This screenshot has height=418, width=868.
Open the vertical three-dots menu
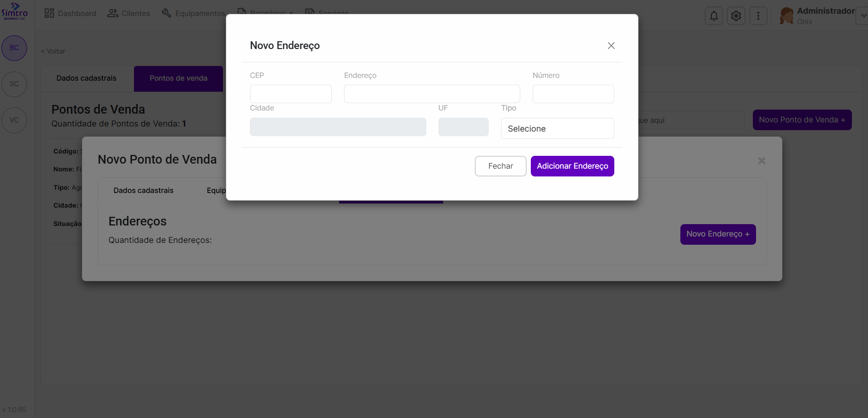point(758,16)
